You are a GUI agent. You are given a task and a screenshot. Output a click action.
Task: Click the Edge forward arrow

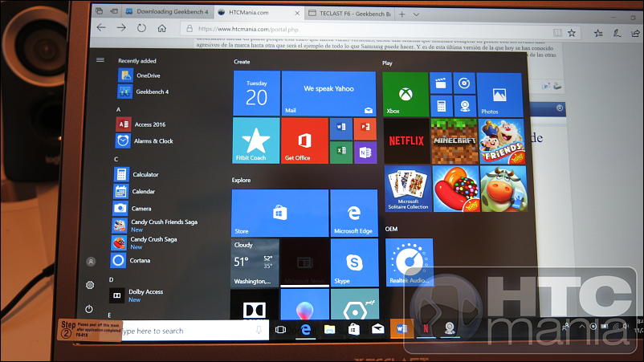121,28
